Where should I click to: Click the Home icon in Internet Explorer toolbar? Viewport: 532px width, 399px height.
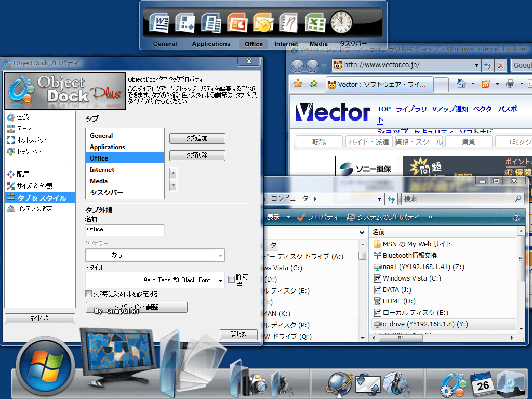click(x=461, y=84)
